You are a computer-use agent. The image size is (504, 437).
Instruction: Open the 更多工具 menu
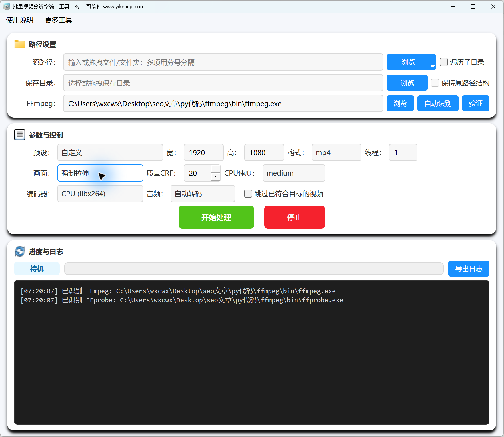tap(59, 20)
